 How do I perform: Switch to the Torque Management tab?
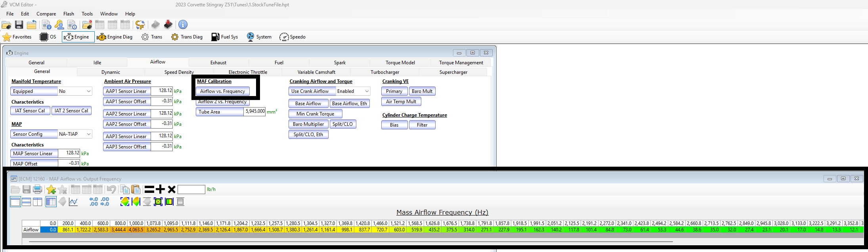(x=461, y=63)
